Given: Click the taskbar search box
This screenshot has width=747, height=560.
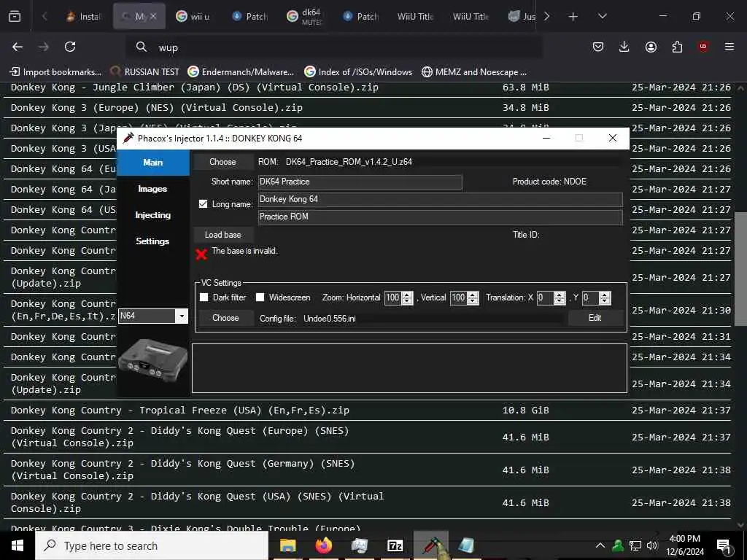Looking at the screenshot, I should 152,545.
